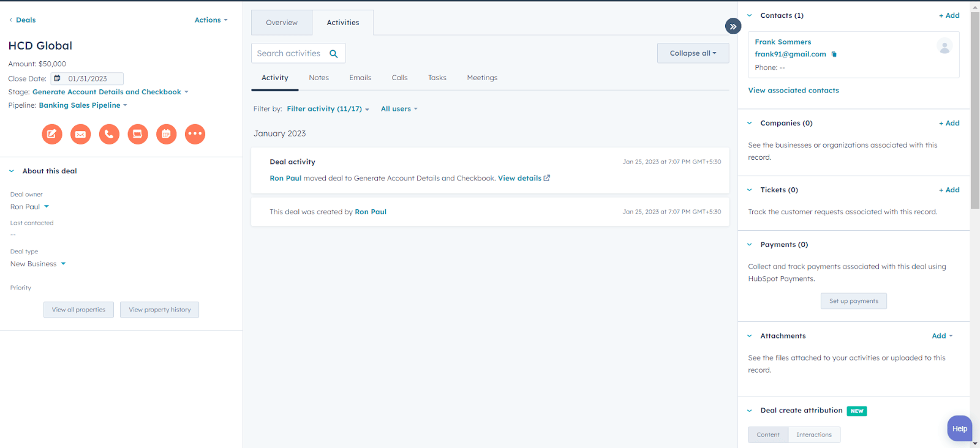The height and width of the screenshot is (448, 980).
Task: Collapse the right sidebar with the double arrow
Action: click(x=733, y=26)
